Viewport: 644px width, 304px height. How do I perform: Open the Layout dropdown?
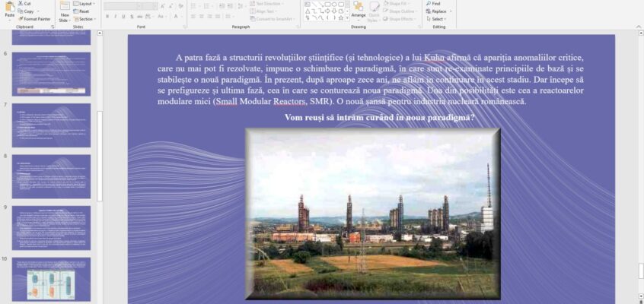click(x=84, y=3)
